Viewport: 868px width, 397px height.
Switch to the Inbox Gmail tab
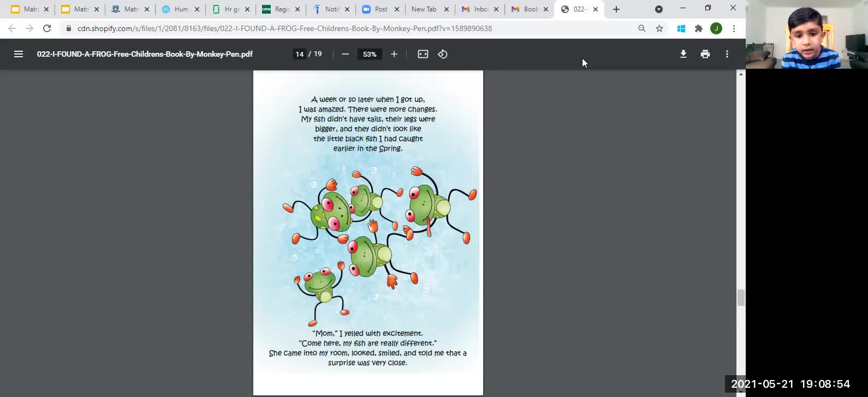tap(480, 9)
